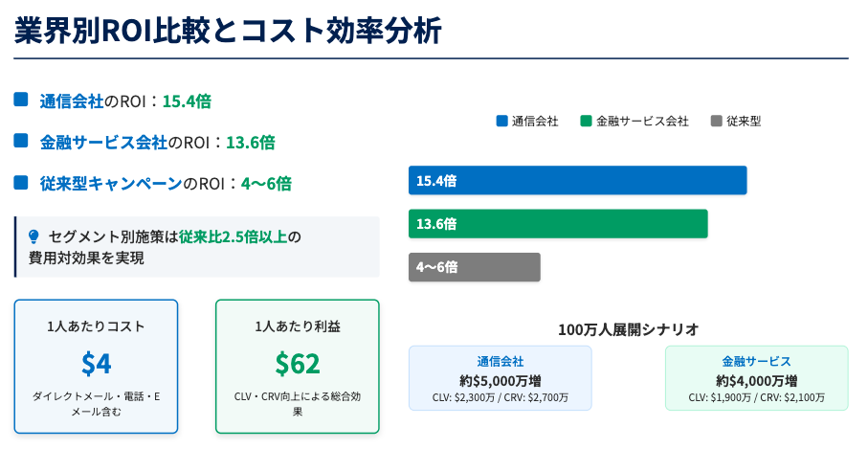Click the 従来比2.5倍以上 highlighted text
The width and height of the screenshot is (868, 449).
click(x=233, y=236)
